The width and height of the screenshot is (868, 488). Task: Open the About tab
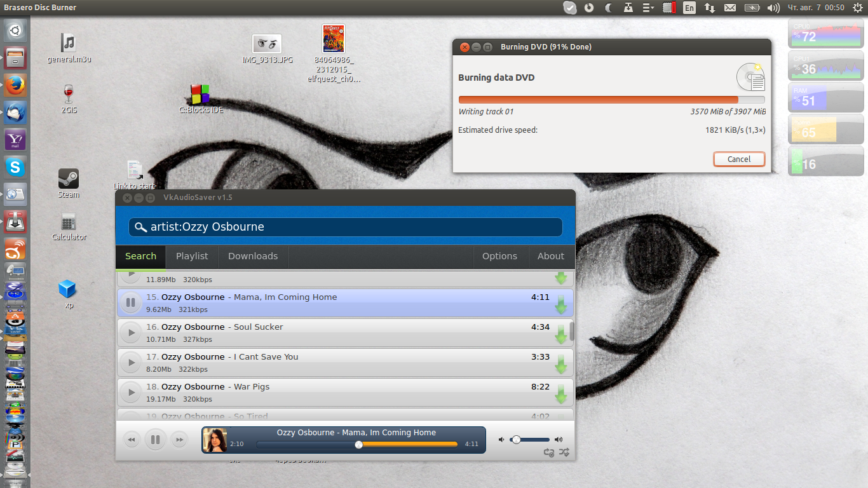551,256
